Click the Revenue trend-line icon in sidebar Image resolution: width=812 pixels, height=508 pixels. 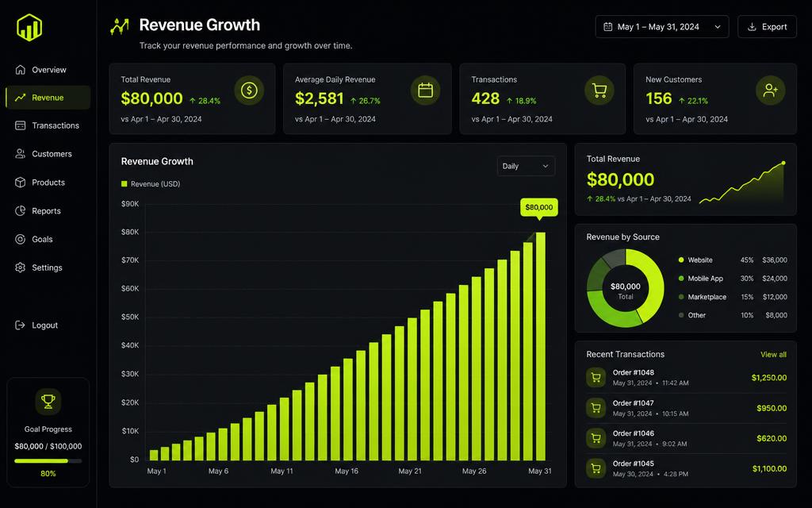click(x=20, y=98)
